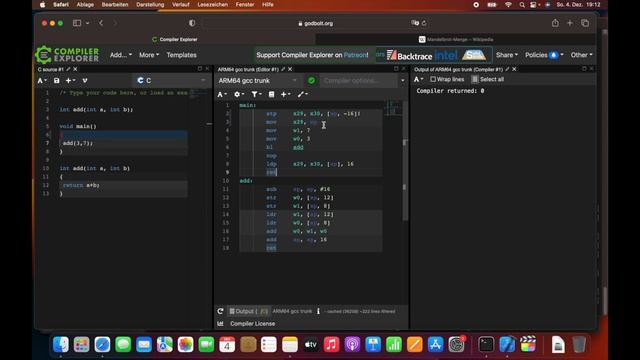Click the godbolt.org address bar
Viewport: 640px width, 360px height.
(x=316, y=23)
